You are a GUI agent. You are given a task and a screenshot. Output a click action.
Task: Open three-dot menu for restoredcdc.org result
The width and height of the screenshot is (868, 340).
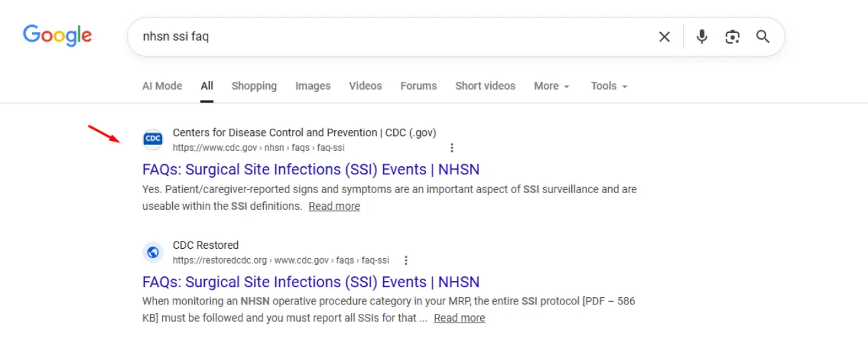coord(406,260)
